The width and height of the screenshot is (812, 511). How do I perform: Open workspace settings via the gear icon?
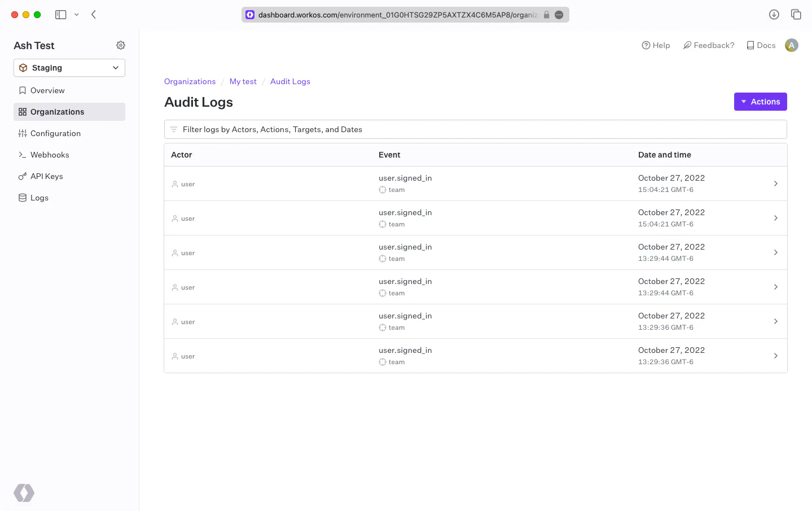(x=120, y=45)
